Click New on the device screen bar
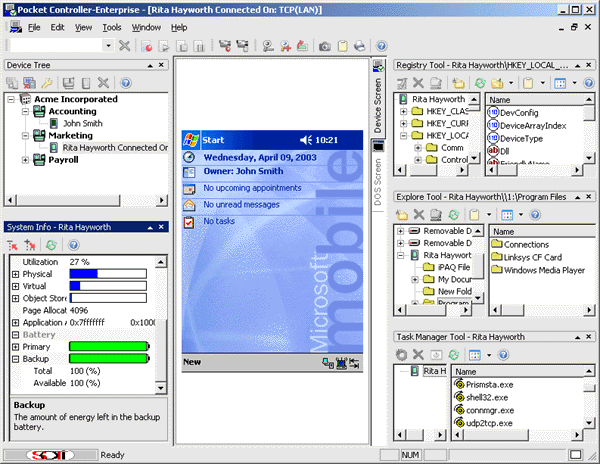The width and height of the screenshot is (600, 464). (192, 362)
